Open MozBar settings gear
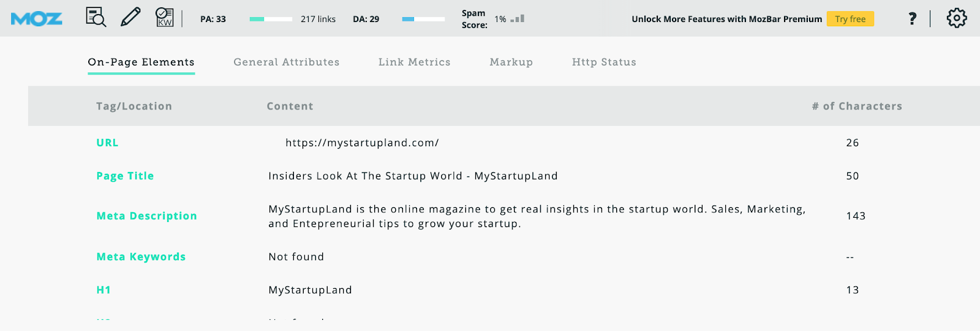This screenshot has width=980, height=331. pyautogui.click(x=957, y=18)
